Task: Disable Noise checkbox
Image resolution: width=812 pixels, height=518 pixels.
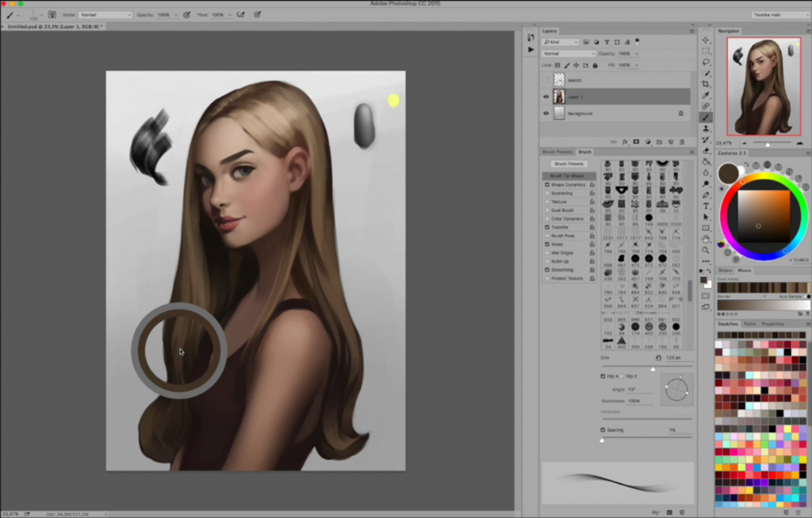Action: 547,244
